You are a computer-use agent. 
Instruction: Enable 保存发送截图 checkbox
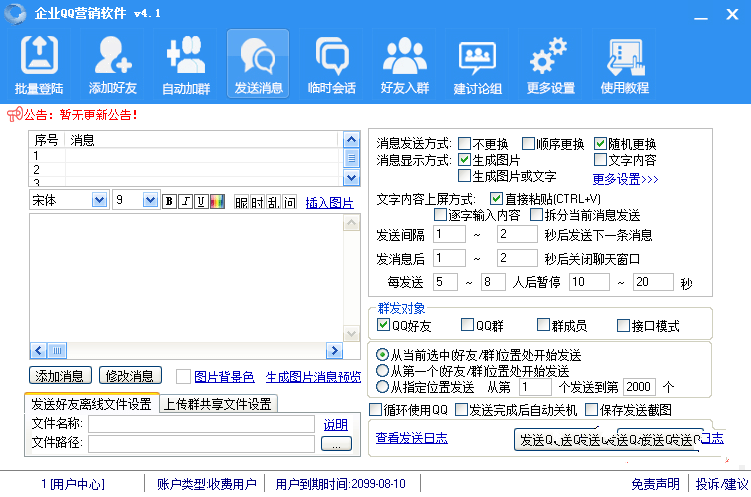pyautogui.click(x=592, y=409)
